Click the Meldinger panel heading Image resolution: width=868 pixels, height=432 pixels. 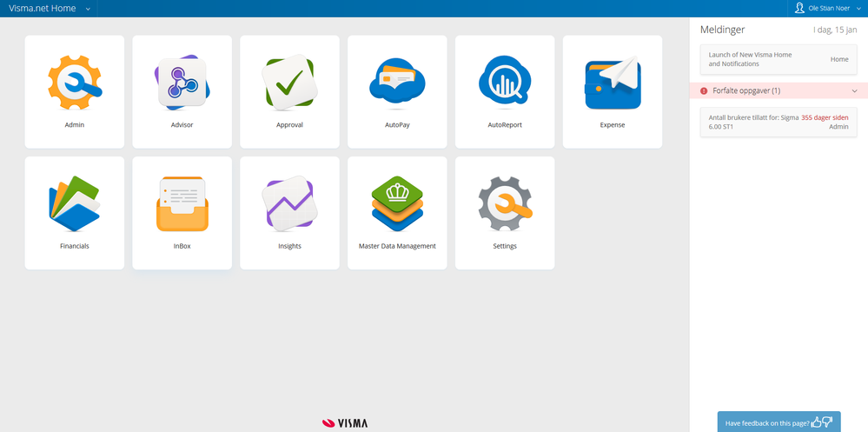click(x=722, y=30)
